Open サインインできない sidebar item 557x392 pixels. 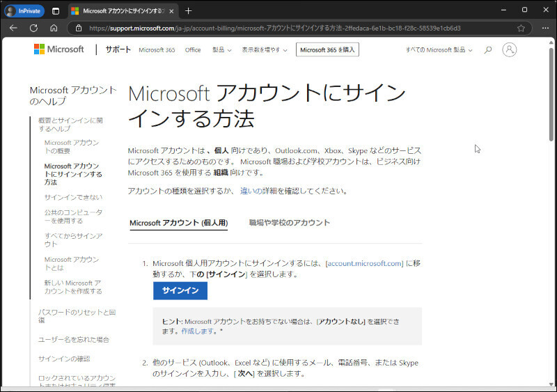tap(73, 197)
